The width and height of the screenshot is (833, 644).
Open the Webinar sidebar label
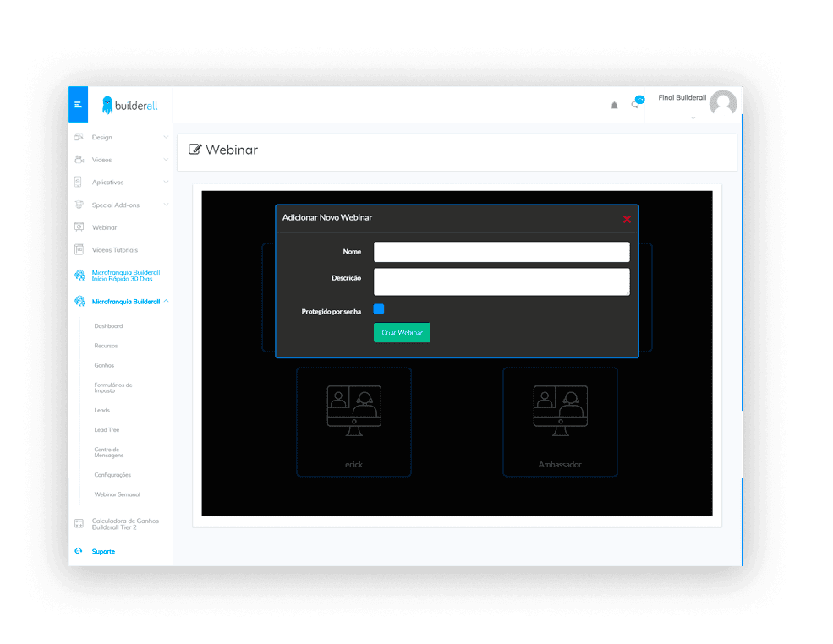coord(104,227)
